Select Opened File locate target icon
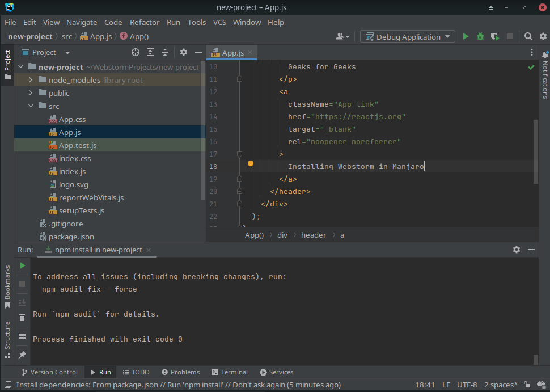550x392 pixels. click(x=136, y=53)
